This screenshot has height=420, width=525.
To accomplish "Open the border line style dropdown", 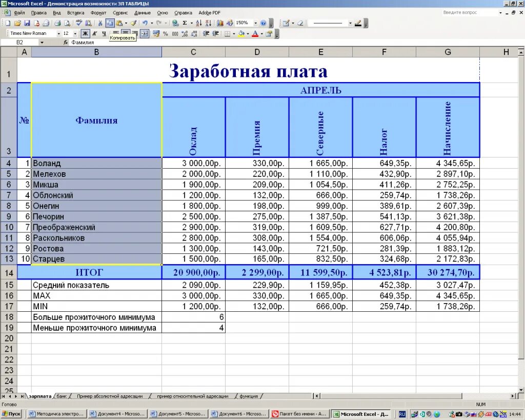I will click(350, 23).
